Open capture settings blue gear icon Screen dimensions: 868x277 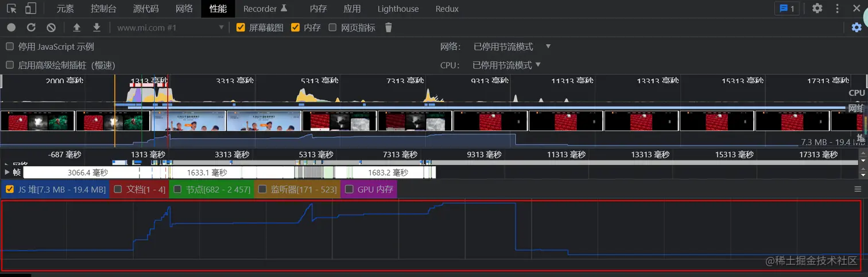coord(857,27)
